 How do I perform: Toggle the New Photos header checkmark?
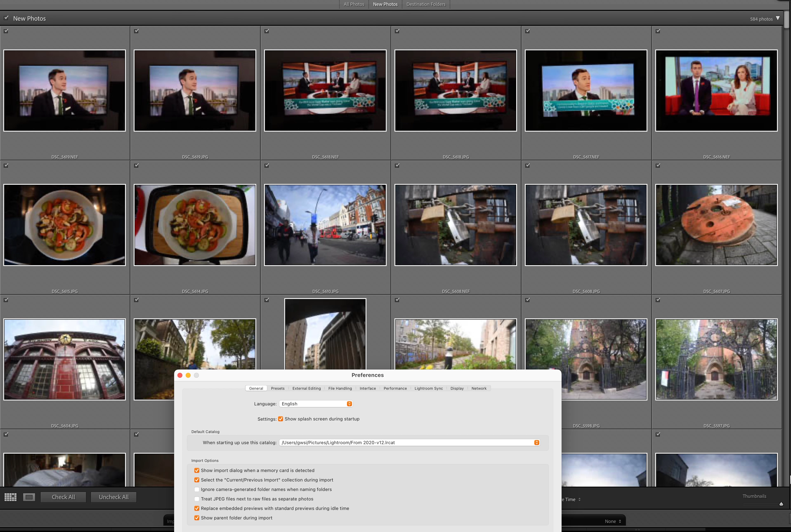point(6,18)
